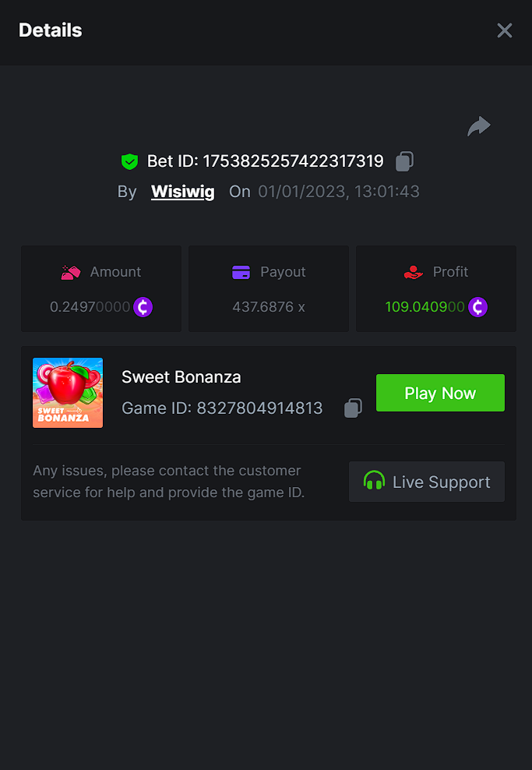
Task: Open the Sweet Bonanza game thumbnail
Action: (x=68, y=393)
